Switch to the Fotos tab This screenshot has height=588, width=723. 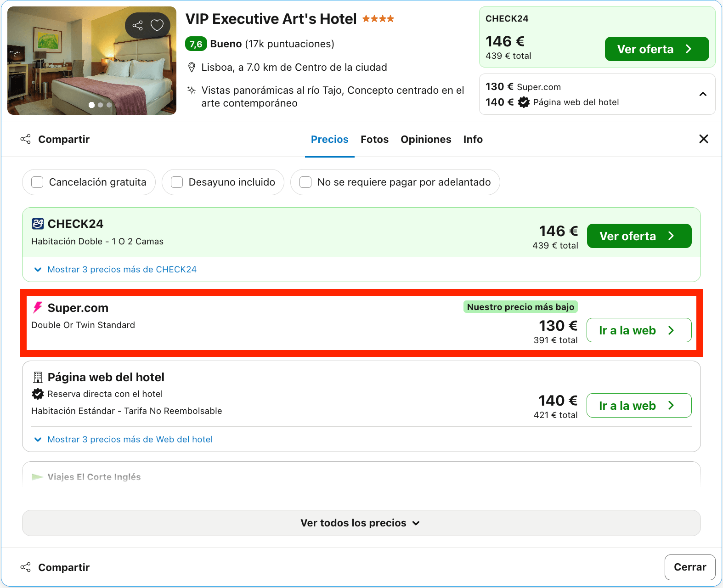coord(374,139)
